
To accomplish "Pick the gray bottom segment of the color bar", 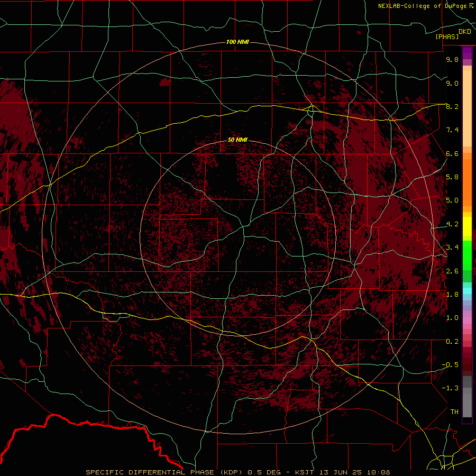I will click(467, 402).
